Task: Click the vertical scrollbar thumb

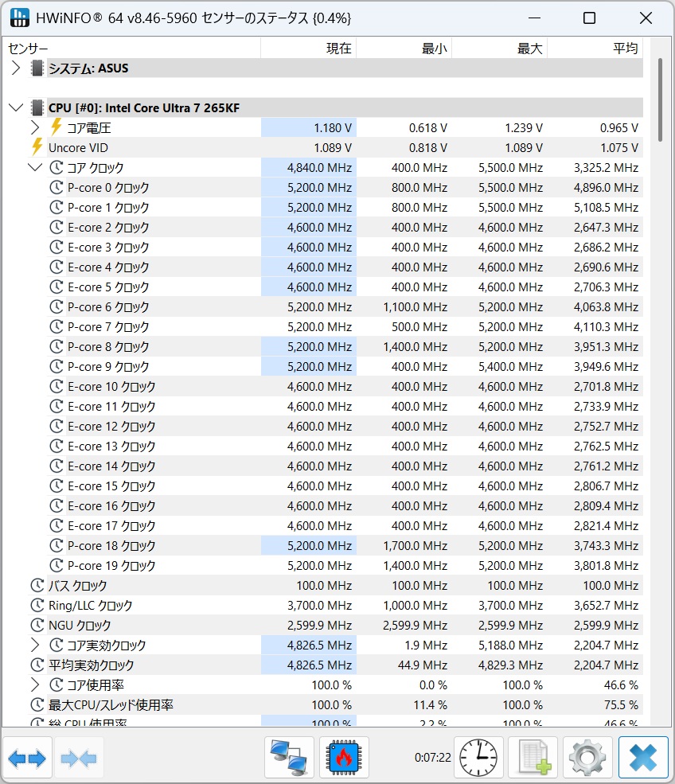Action: pos(660,100)
